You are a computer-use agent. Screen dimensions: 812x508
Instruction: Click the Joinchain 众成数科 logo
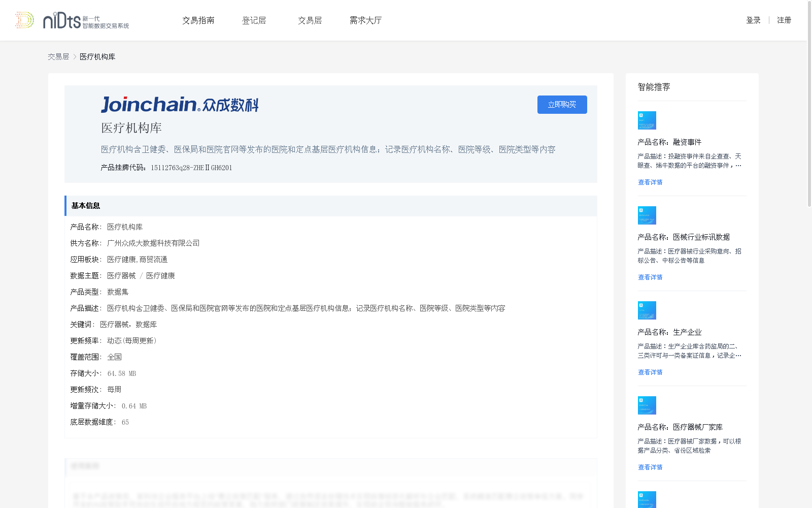[x=180, y=105]
